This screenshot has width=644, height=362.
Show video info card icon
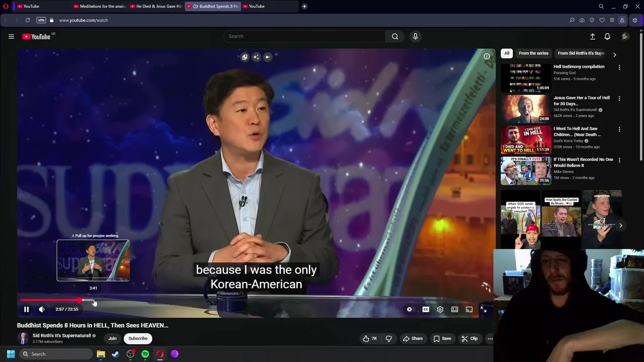487,56
